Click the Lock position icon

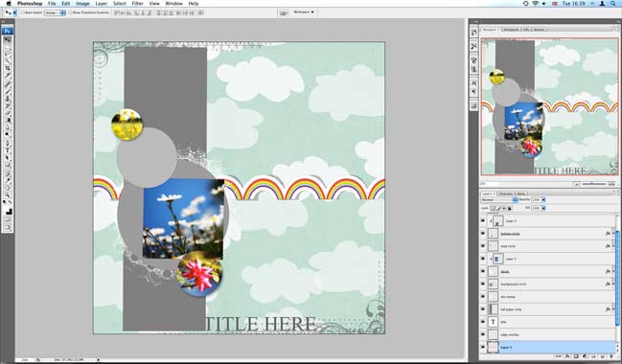click(x=504, y=208)
